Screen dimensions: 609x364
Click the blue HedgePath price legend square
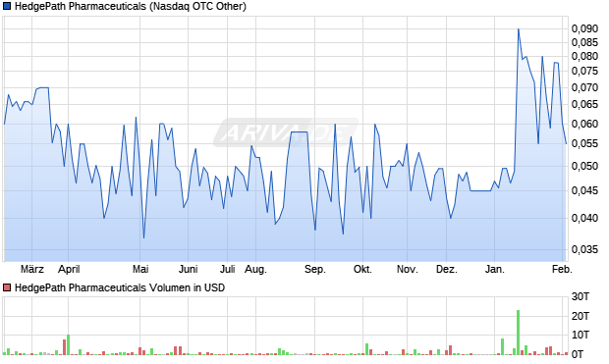[7, 7]
